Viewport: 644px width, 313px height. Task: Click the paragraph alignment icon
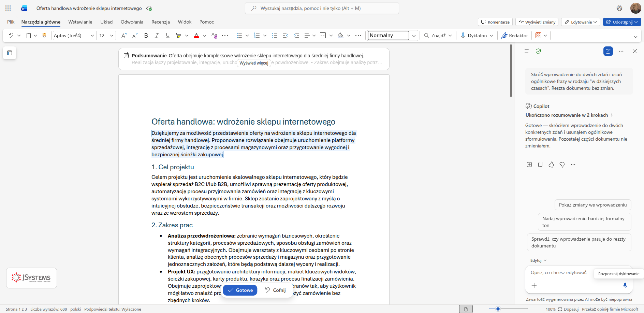pos(307,35)
